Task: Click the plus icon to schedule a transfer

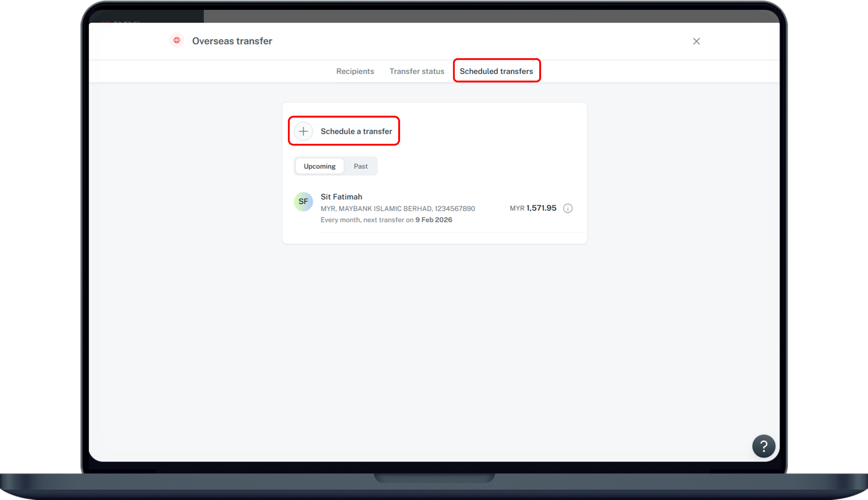Action: tap(303, 131)
